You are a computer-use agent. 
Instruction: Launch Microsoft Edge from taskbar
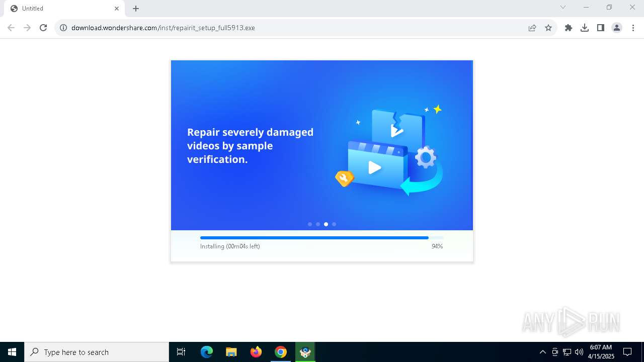tap(207, 352)
